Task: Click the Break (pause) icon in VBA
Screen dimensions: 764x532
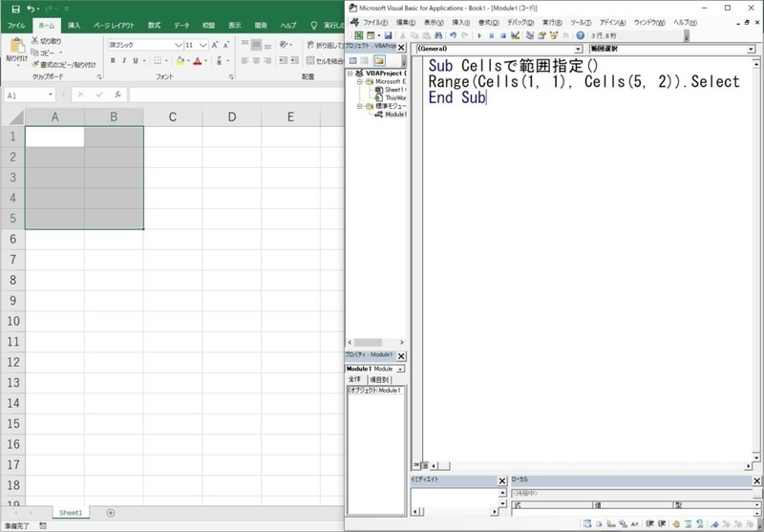Action: (491, 35)
